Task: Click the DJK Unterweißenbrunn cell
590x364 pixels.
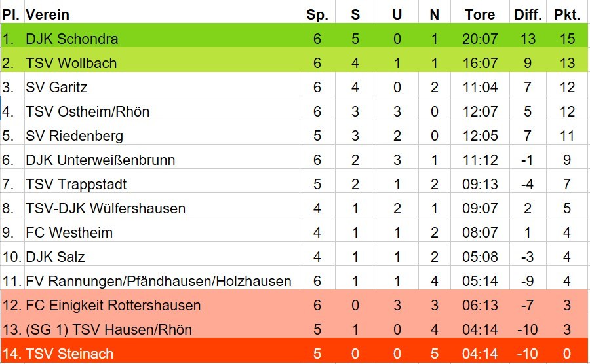Action: tap(162, 160)
